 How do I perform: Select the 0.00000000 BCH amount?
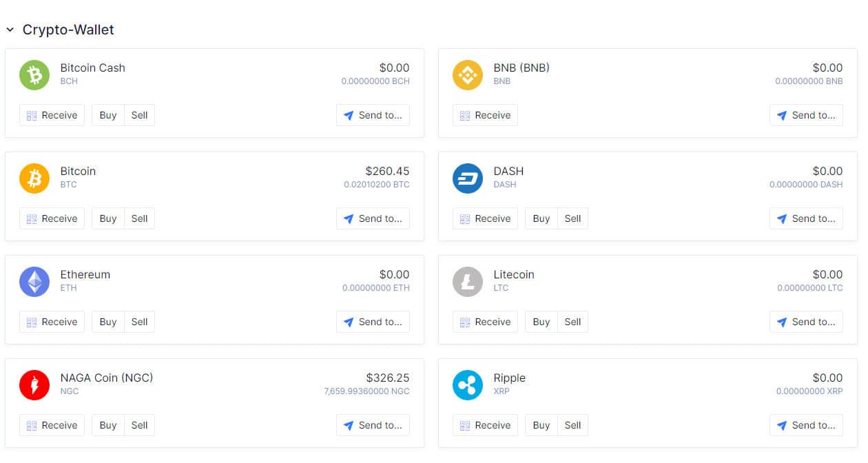tap(375, 81)
